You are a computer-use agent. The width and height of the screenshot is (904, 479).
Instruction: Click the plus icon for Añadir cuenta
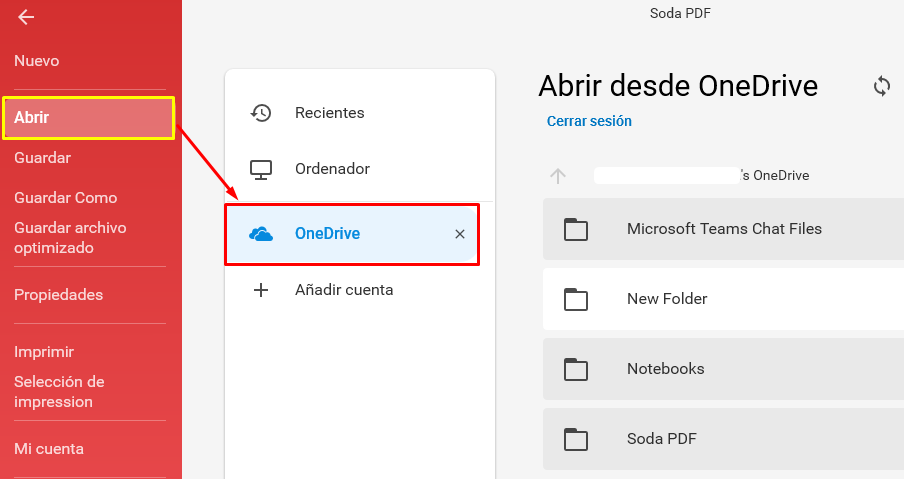pos(261,290)
